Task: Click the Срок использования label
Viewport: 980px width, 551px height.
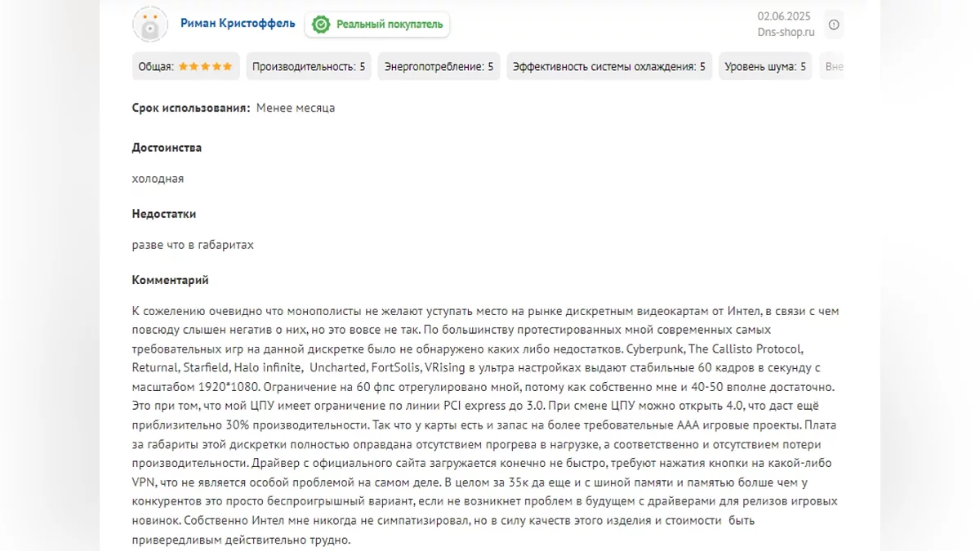Action: 191,108
